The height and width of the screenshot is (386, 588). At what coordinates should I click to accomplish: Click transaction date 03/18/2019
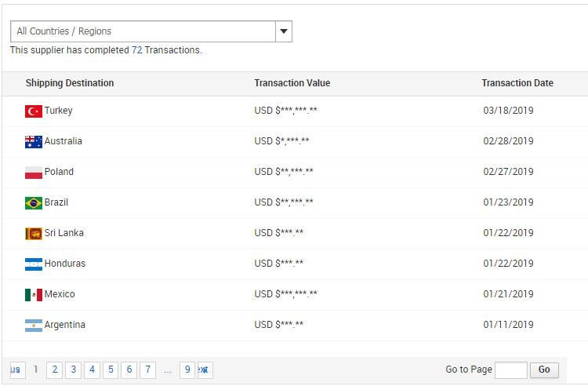(508, 111)
